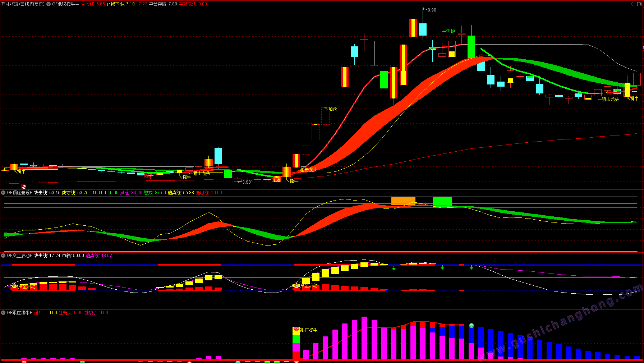Select the 攻击线: 17.24 value

(47, 256)
